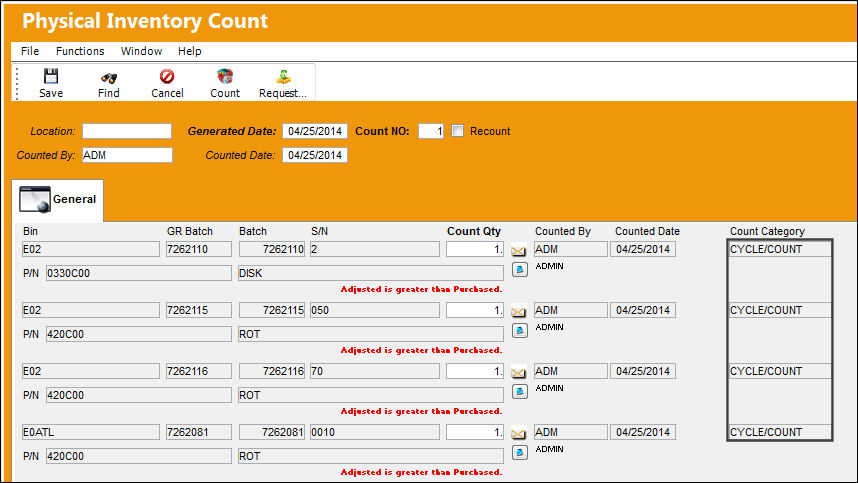
Task: Open the Window menu
Action: (x=141, y=51)
